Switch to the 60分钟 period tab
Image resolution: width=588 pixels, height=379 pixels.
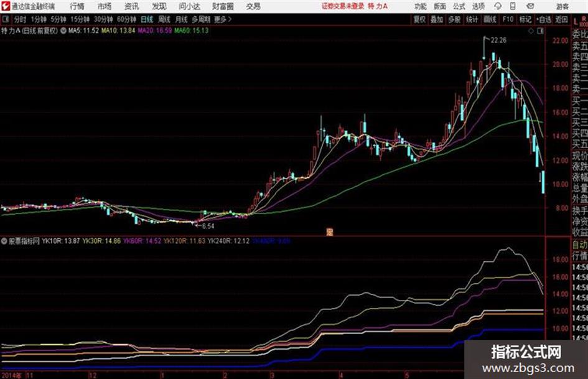pyautogui.click(x=126, y=19)
